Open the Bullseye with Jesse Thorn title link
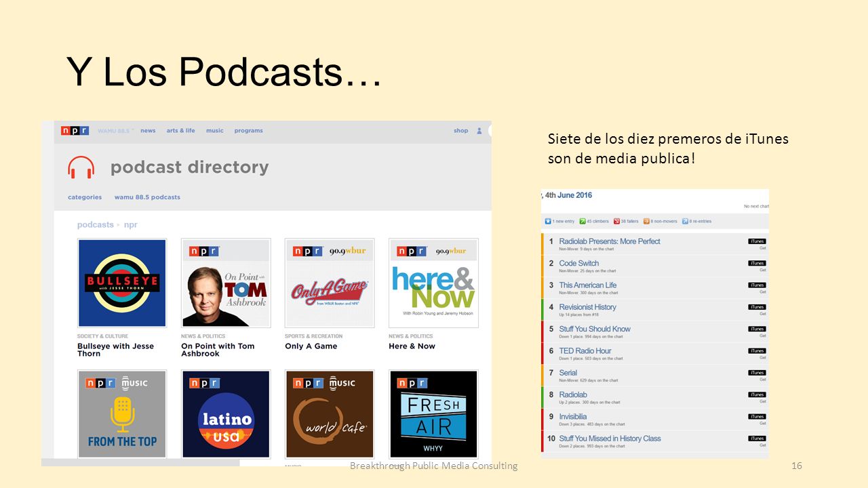The image size is (868, 488). tap(115, 350)
